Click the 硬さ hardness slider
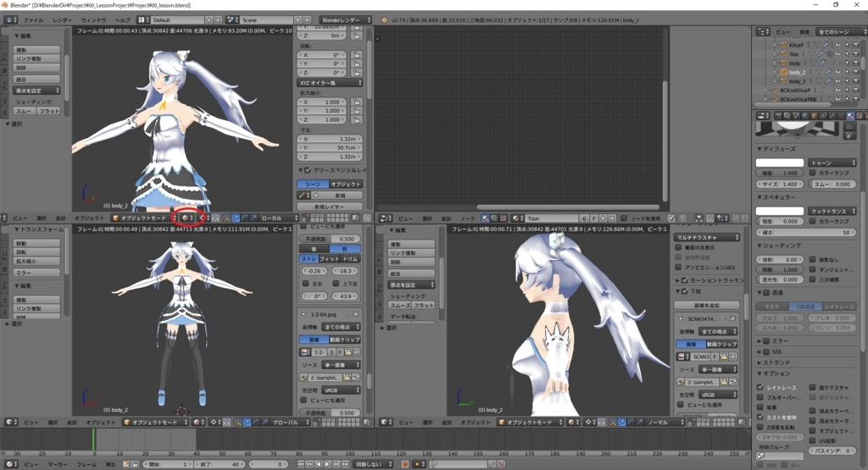The image size is (868, 470). point(806,232)
